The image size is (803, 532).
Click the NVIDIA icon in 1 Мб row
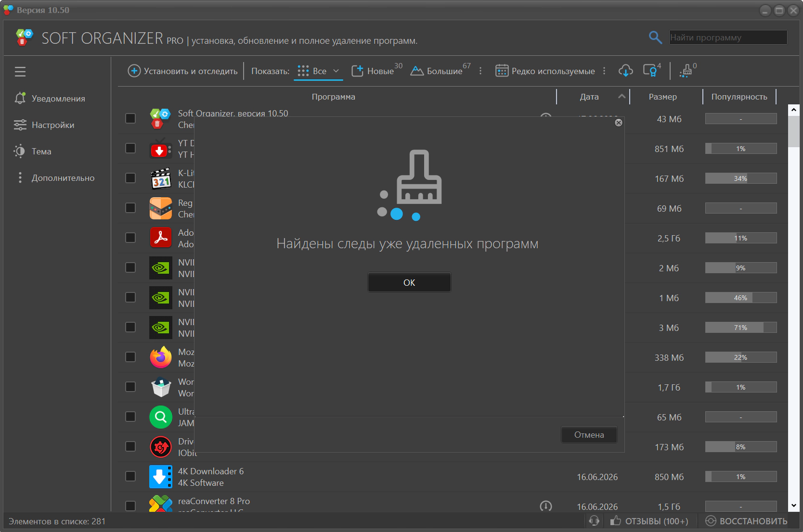(160, 298)
